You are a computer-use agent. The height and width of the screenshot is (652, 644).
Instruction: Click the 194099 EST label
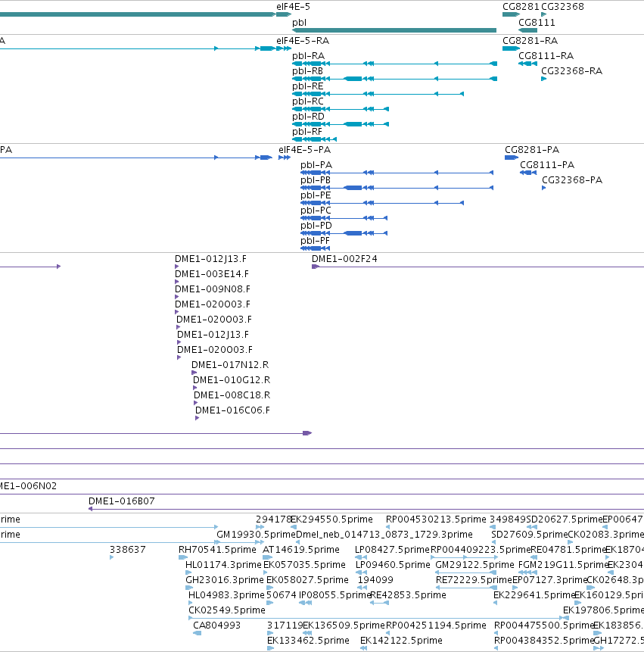pos(375,580)
